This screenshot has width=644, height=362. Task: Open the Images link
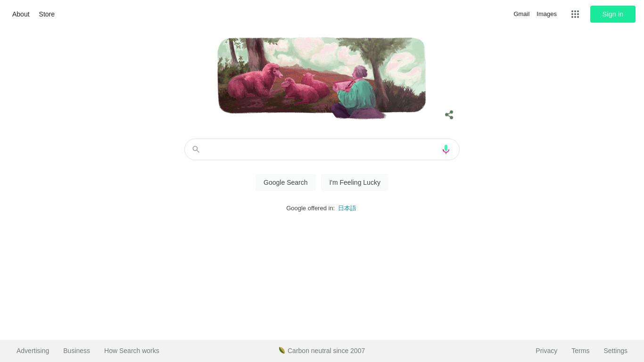click(x=546, y=14)
